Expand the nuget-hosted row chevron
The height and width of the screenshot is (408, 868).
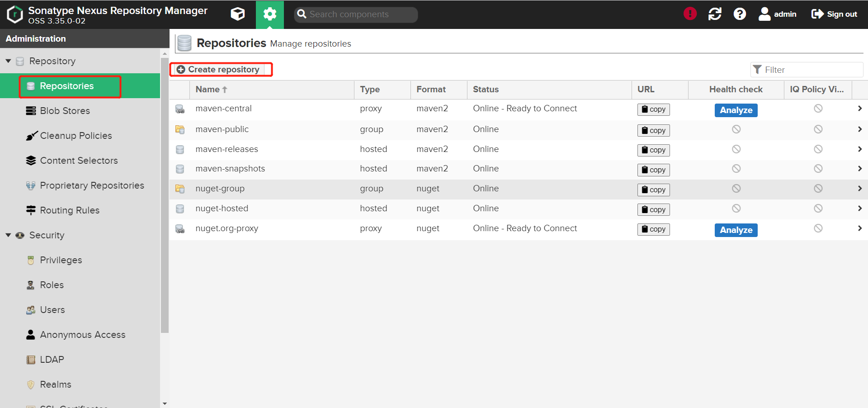tap(859, 209)
